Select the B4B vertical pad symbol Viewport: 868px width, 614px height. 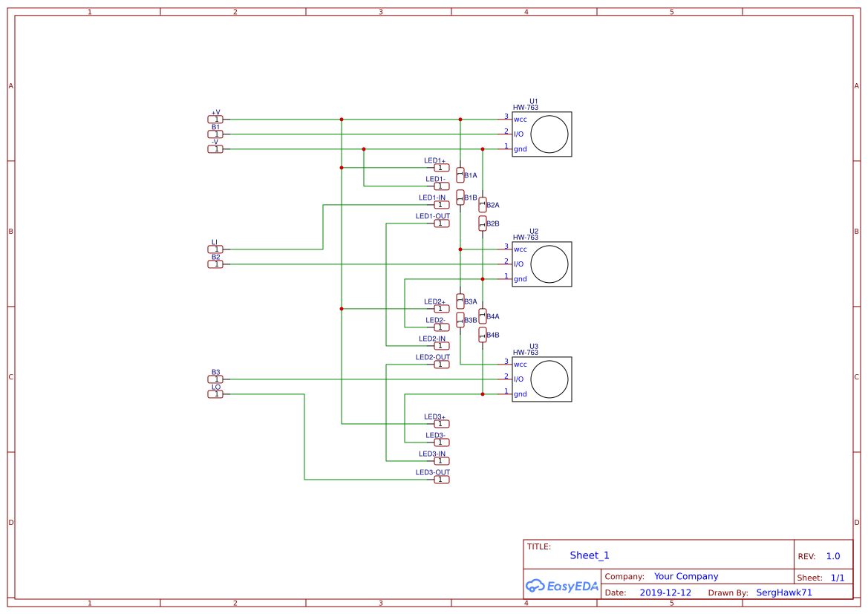click(483, 335)
